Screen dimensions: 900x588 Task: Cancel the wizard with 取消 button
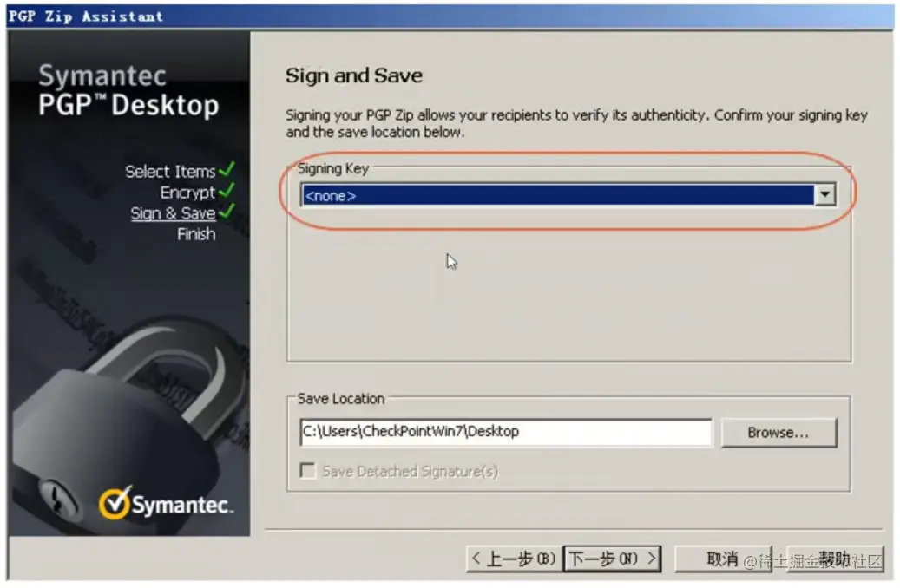[x=722, y=559]
